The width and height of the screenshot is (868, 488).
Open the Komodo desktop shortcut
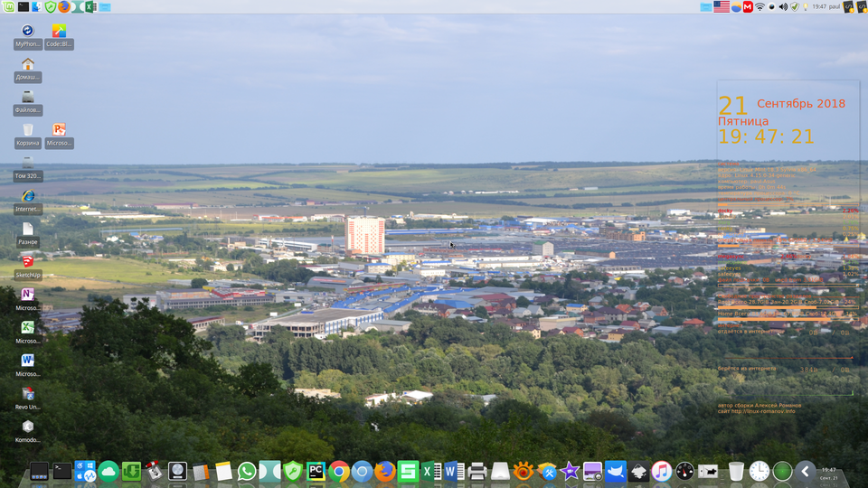pos(28,427)
